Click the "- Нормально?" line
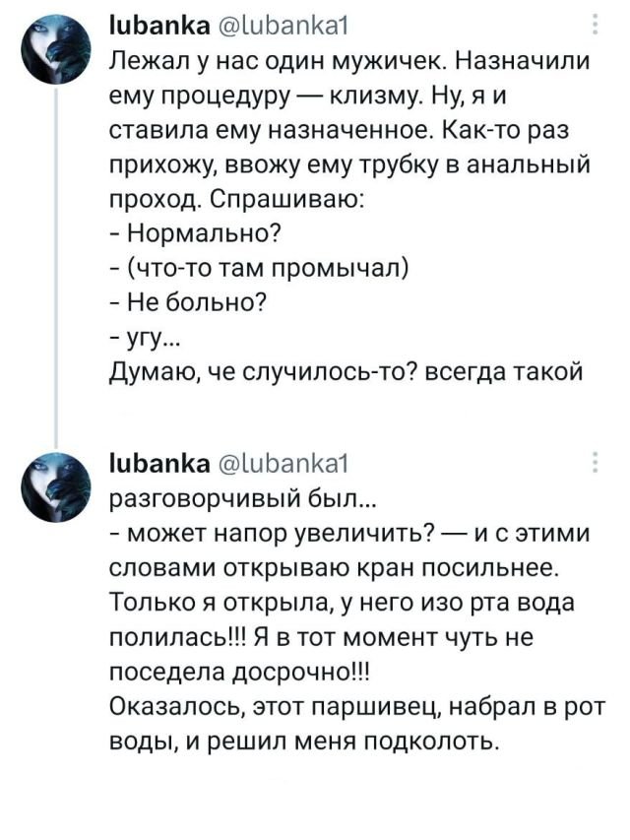Viewport: 630px width, 840px height. click(x=197, y=233)
